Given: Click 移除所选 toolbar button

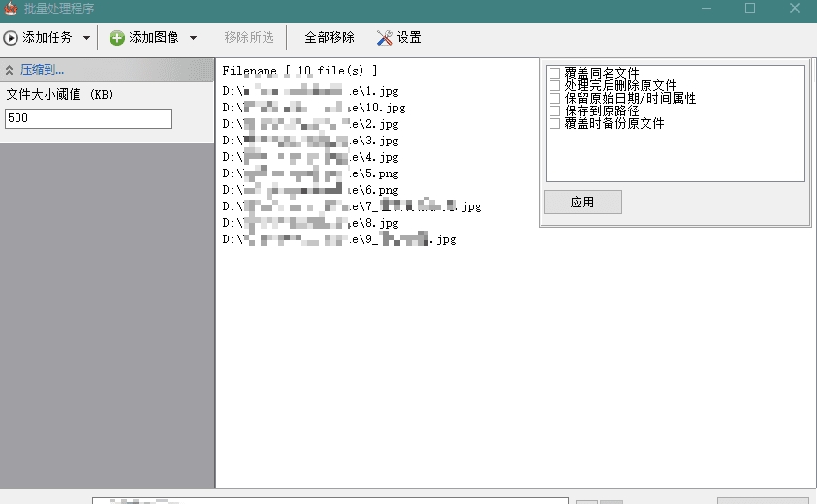Looking at the screenshot, I should pos(249,38).
